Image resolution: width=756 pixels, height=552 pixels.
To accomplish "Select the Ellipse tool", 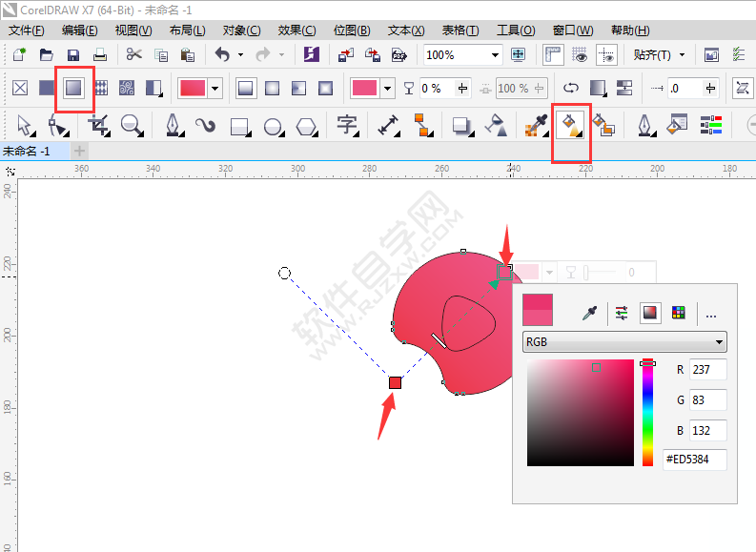I will click(x=274, y=125).
